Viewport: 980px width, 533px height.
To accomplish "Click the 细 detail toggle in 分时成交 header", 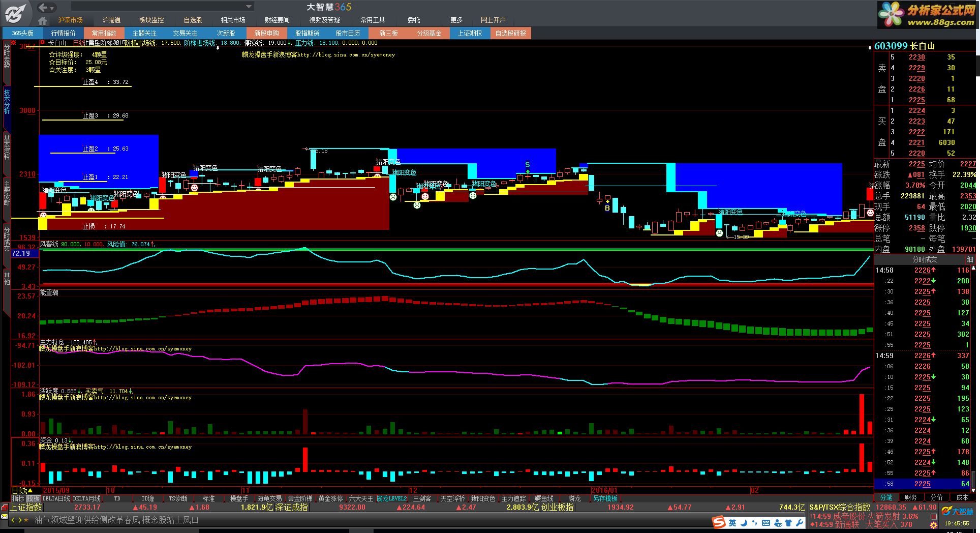I will tap(970, 259).
